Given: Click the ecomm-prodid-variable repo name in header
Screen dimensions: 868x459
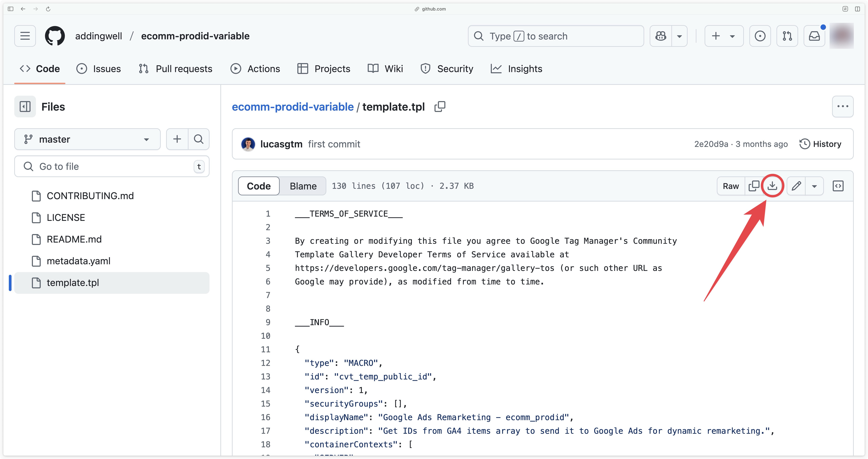Looking at the screenshot, I should [x=195, y=36].
